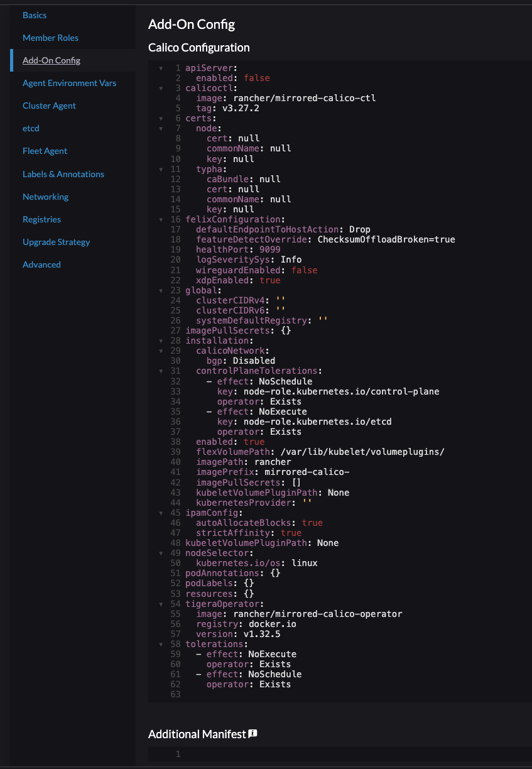This screenshot has height=769, width=532.
Task: Click the 'version: v1.32.5' line
Action: point(238,634)
